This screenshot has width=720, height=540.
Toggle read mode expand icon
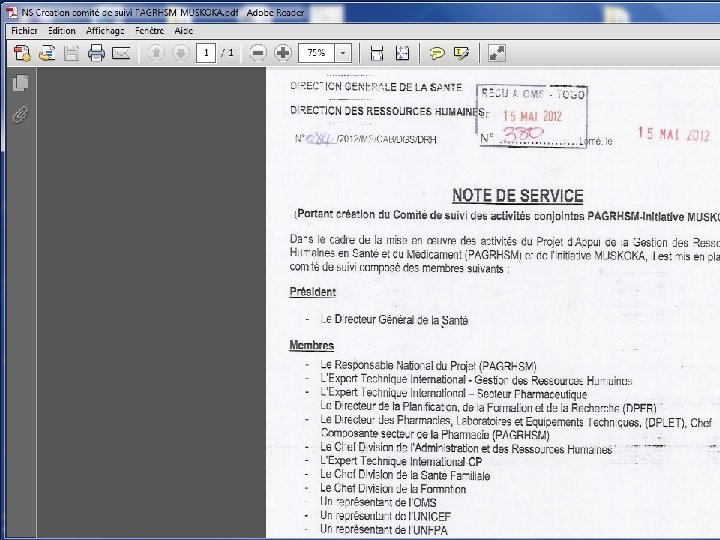(x=497, y=53)
